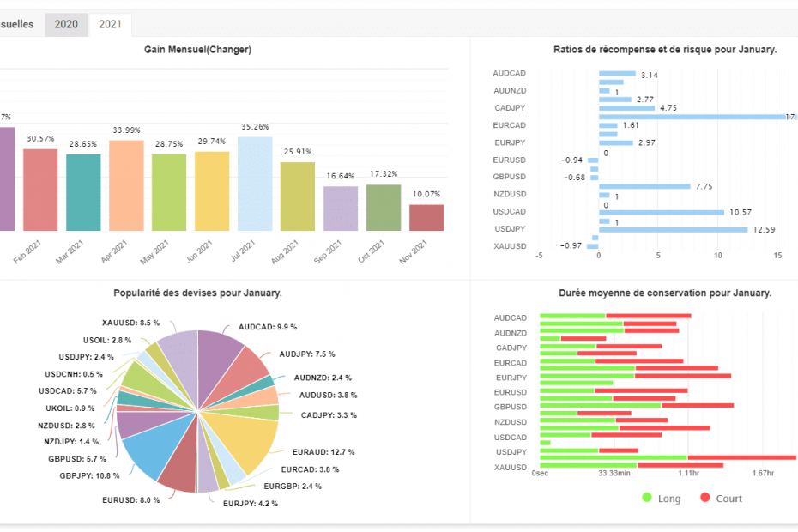The width and height of the screenshot is (798, 532).
Task: Select the AUDCAD 9.9% pie slice
Action: pyautogui.click(x=221, y=352)
